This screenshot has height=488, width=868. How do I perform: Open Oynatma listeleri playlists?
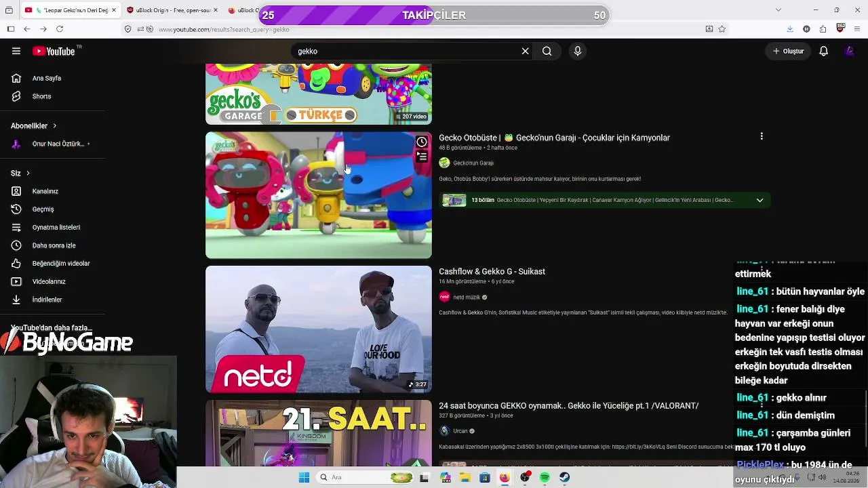tap(52, 227)
